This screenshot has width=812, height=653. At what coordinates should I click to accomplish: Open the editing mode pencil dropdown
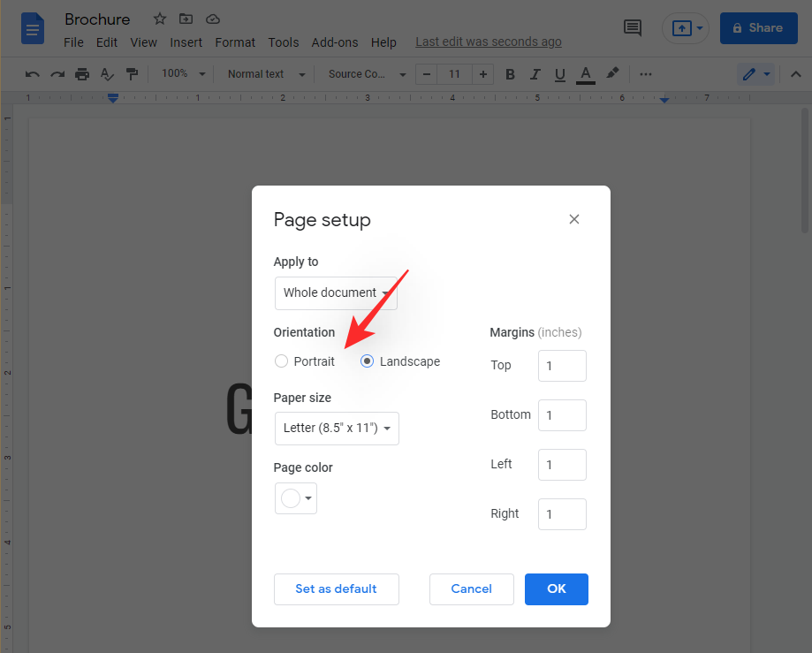point(755,74)
